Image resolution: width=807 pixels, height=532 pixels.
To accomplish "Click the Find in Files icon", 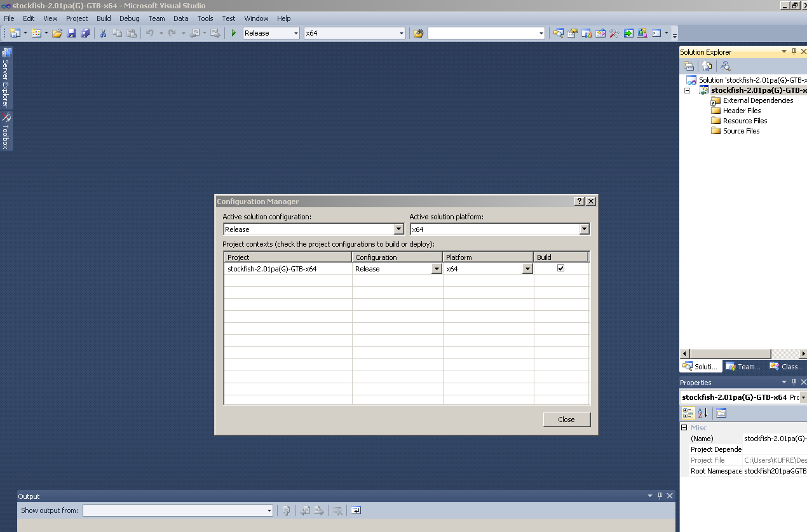I will (x=418, y=33).
